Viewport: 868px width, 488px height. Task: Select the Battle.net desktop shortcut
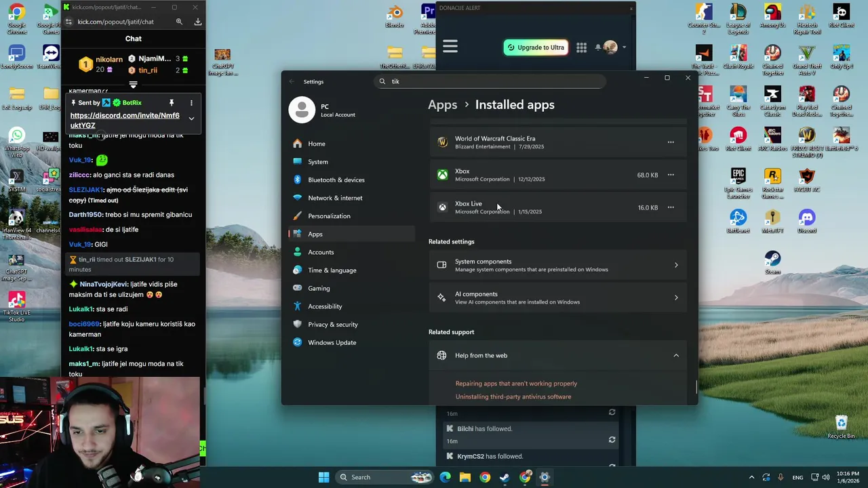[738, 222]
